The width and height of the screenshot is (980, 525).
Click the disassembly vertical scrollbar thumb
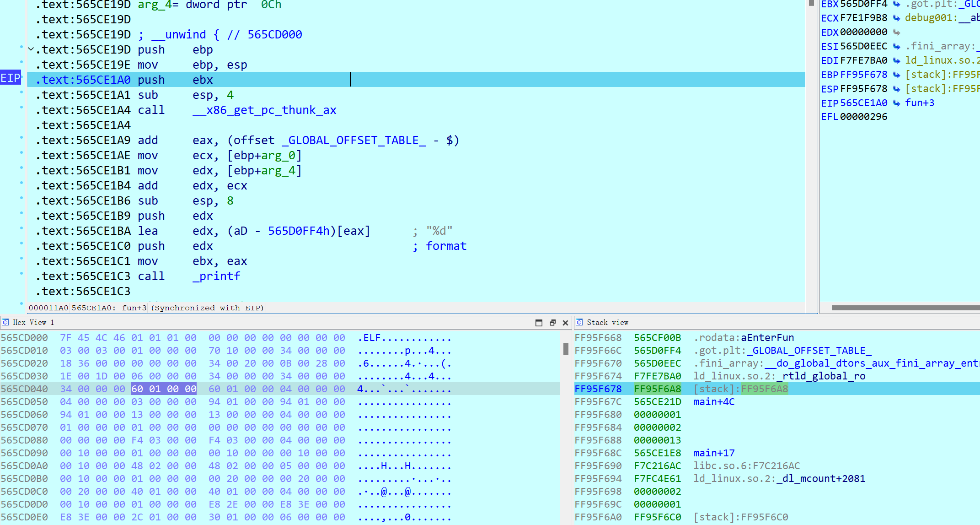812,3
